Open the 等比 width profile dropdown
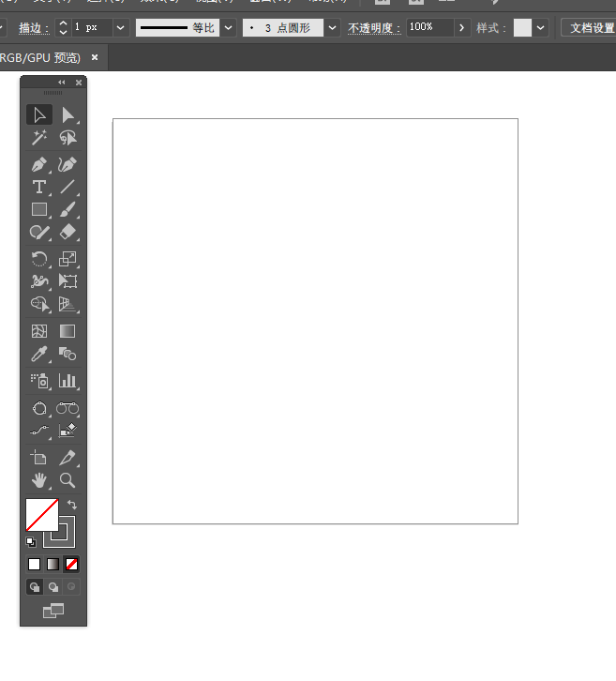The height and width of the screenshot is (681, 616). pos(228,28)
